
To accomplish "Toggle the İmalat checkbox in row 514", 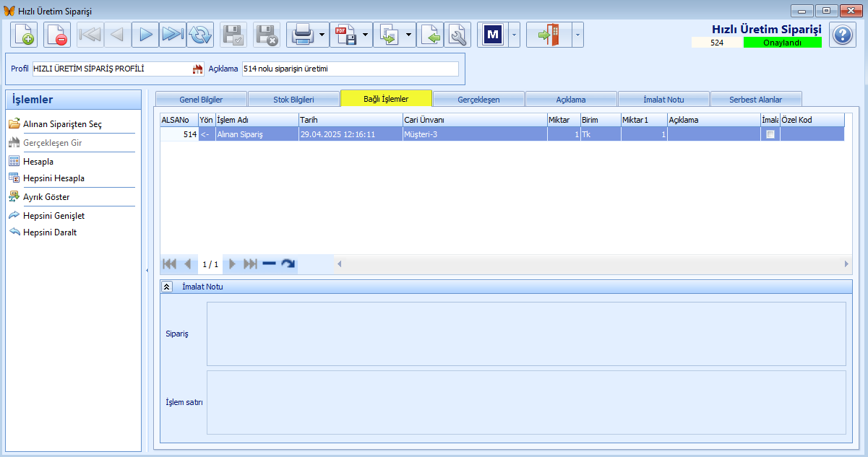I will pos(770,134).
